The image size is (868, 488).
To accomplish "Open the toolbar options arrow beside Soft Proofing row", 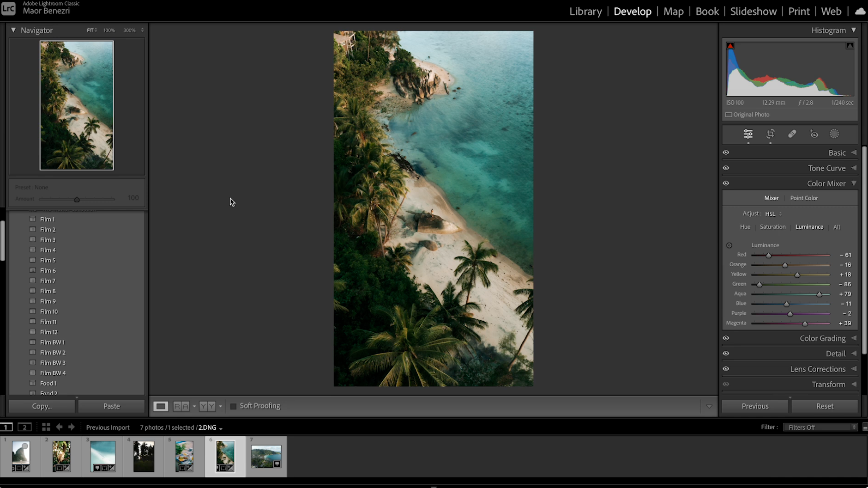I will click(709, 407).
